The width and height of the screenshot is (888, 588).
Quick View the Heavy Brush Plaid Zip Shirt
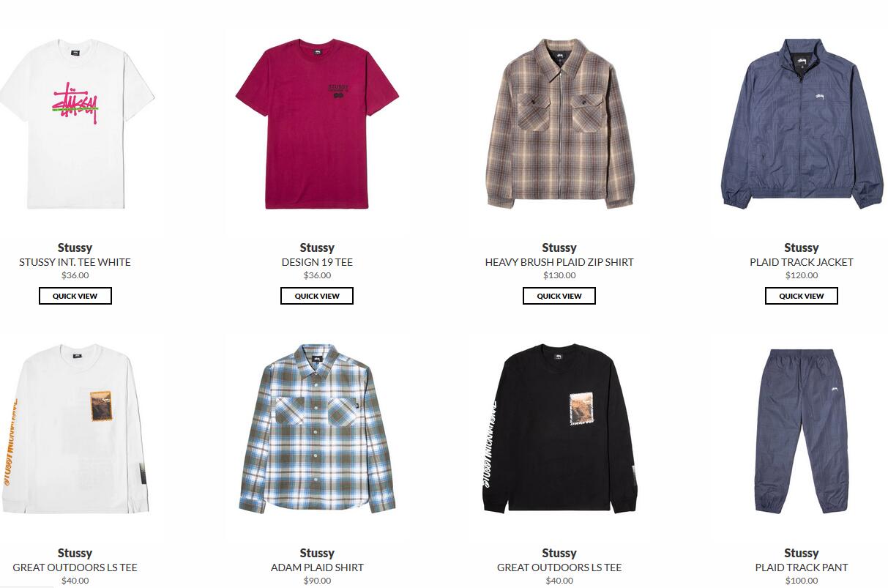pos(559,296)
